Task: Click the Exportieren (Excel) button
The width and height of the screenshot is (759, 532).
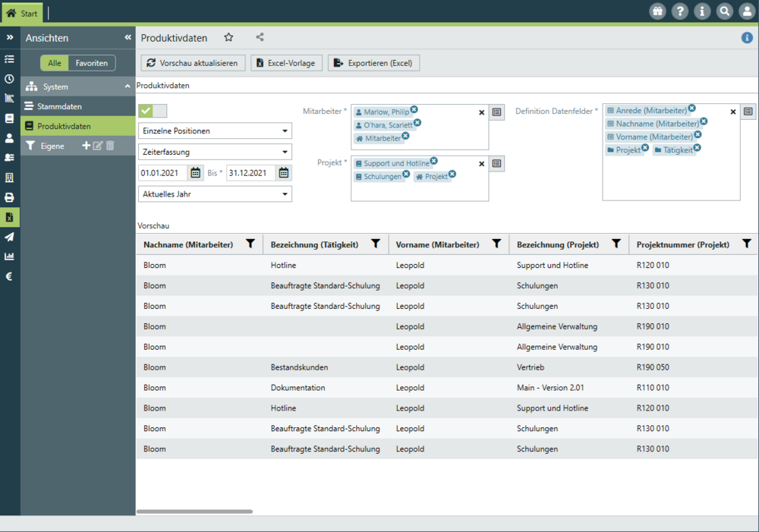Action: click(373, 63)
